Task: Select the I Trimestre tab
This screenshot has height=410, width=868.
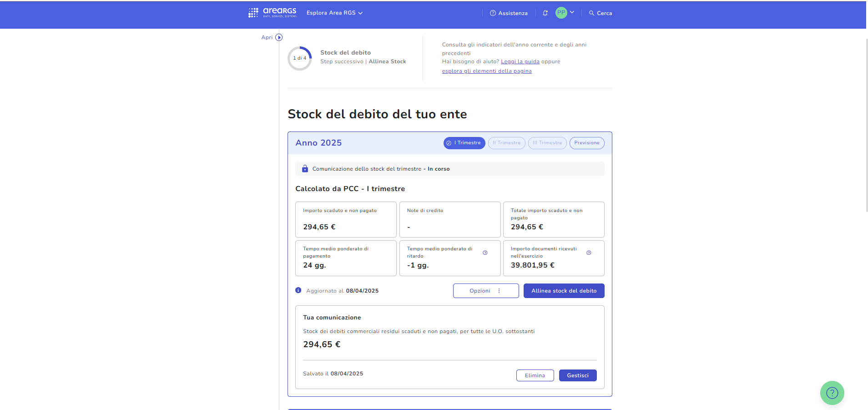Action: (x=464, y=143)
